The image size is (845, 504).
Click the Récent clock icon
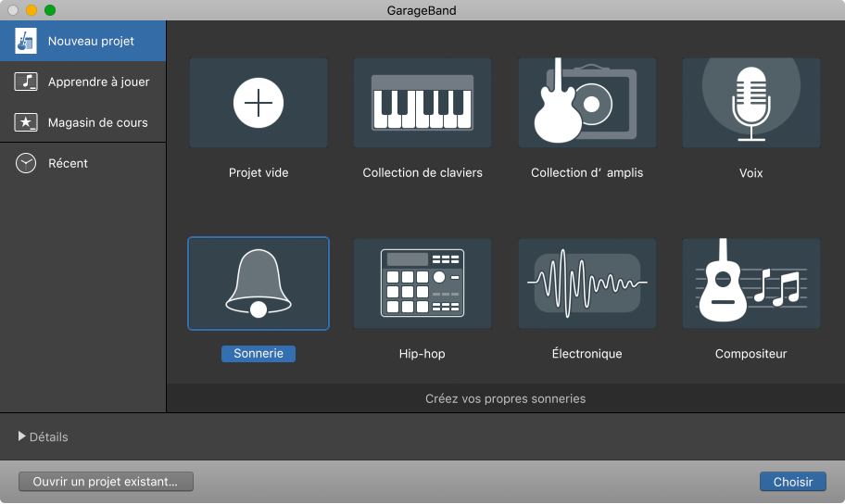click(x=25, y=163)
